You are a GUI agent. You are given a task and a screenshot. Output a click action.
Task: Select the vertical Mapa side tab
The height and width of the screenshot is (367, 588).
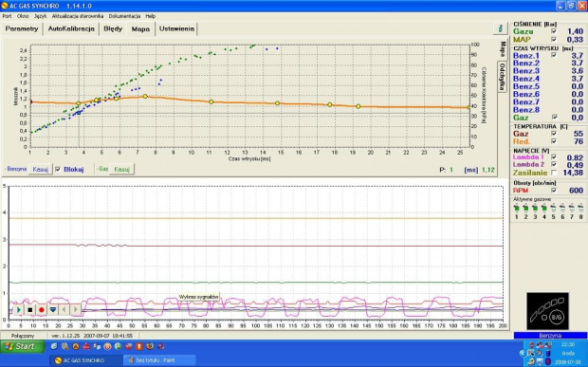(x=503, y=49)
